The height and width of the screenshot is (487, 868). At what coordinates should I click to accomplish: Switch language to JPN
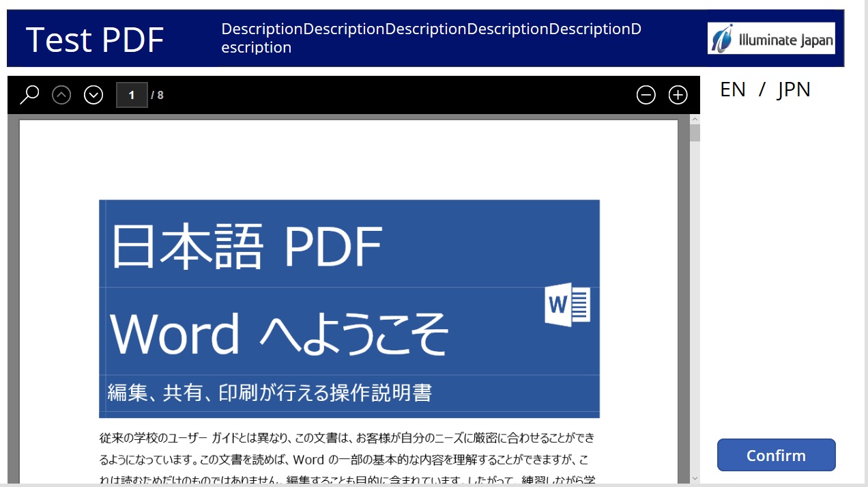794,89
